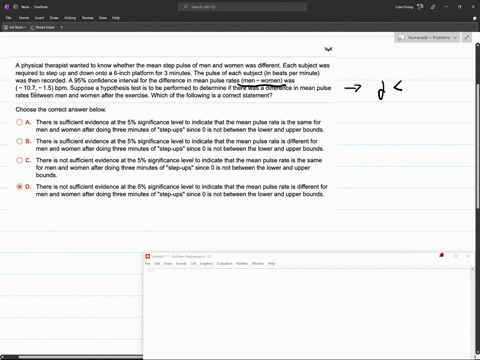The image size is (480, 360).
Task: Open the Mathematica Graphics menu
Action: pyautogui.click(x=206, y=263)
